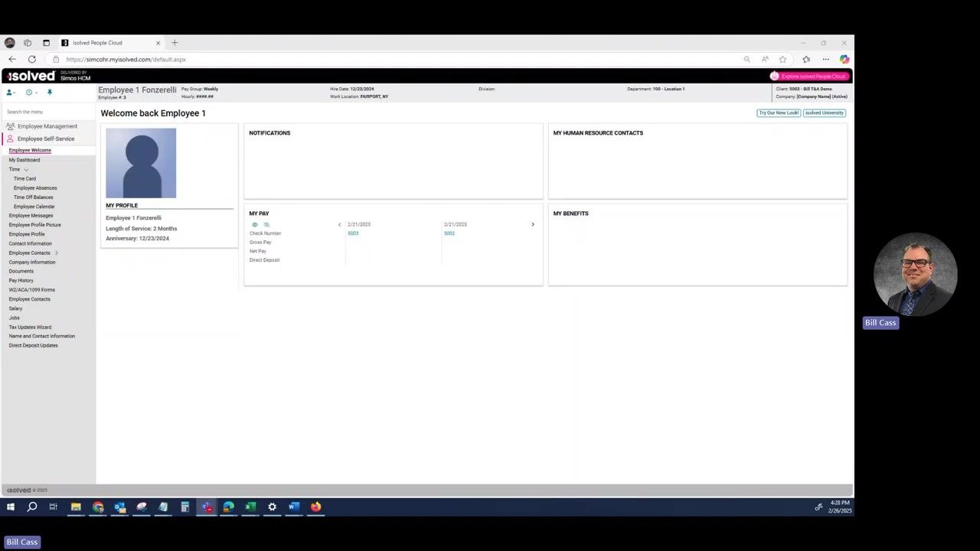Open W2/ACA/1099 Forms menu item
This screenshot has width=980, height=551.
pyautogui.click(x=32, y=290)
